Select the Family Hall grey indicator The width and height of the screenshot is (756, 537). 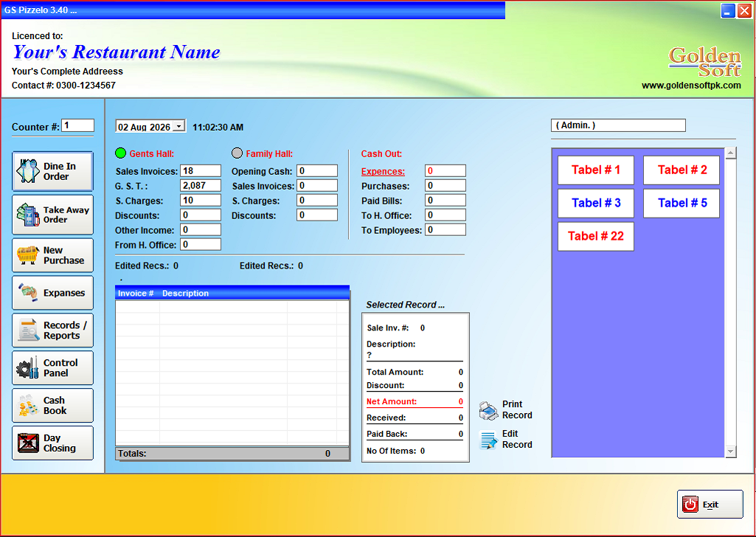[x=237, y=153]
